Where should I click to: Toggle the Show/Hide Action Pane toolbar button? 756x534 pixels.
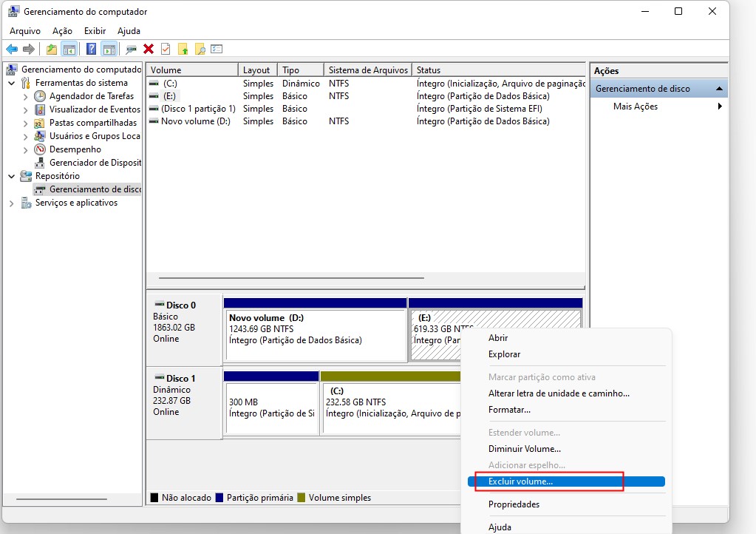point(109,49)
